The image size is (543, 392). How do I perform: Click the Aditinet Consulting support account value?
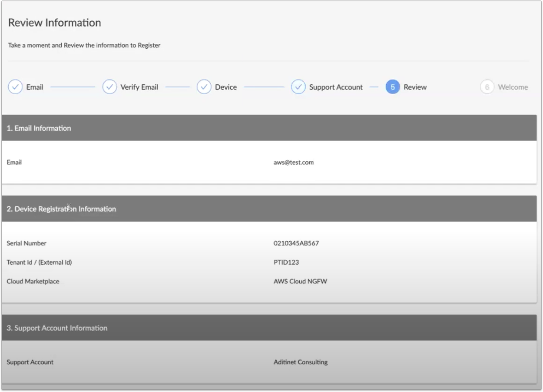(x=301, y=362)
